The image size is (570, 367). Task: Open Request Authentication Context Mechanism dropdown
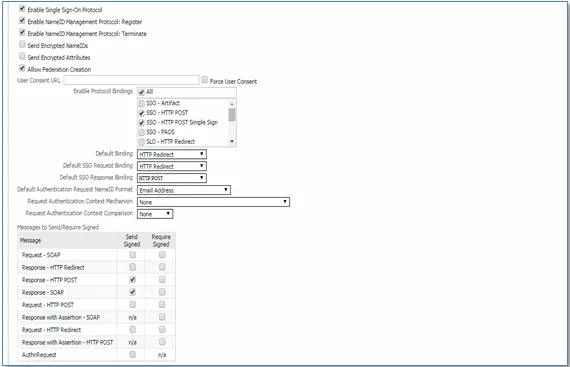(213, 202)
